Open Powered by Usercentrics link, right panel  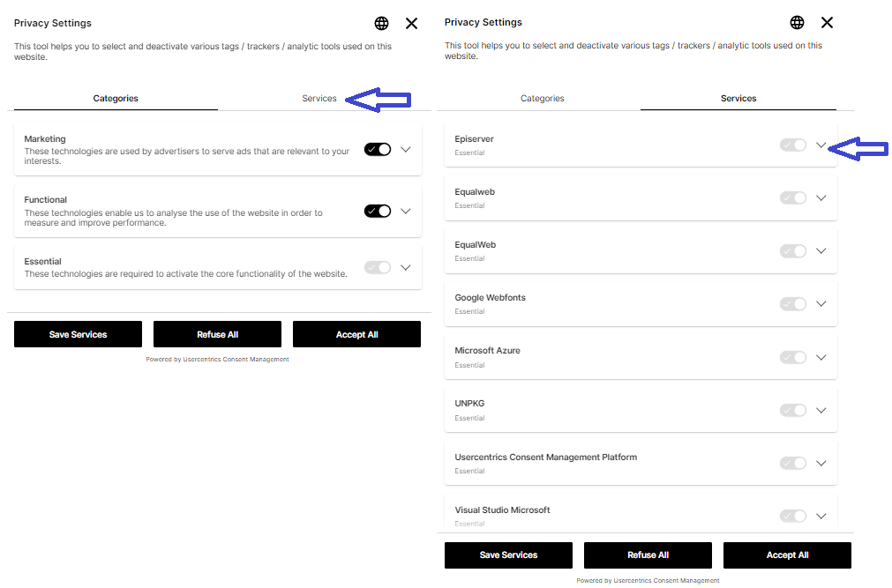point(648,581)
